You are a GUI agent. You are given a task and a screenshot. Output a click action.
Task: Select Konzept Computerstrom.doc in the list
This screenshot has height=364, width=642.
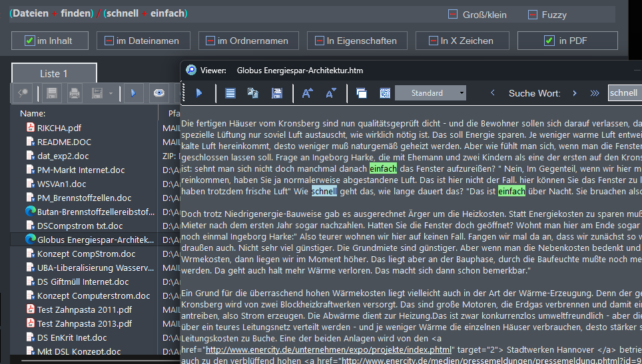point(94,295)
